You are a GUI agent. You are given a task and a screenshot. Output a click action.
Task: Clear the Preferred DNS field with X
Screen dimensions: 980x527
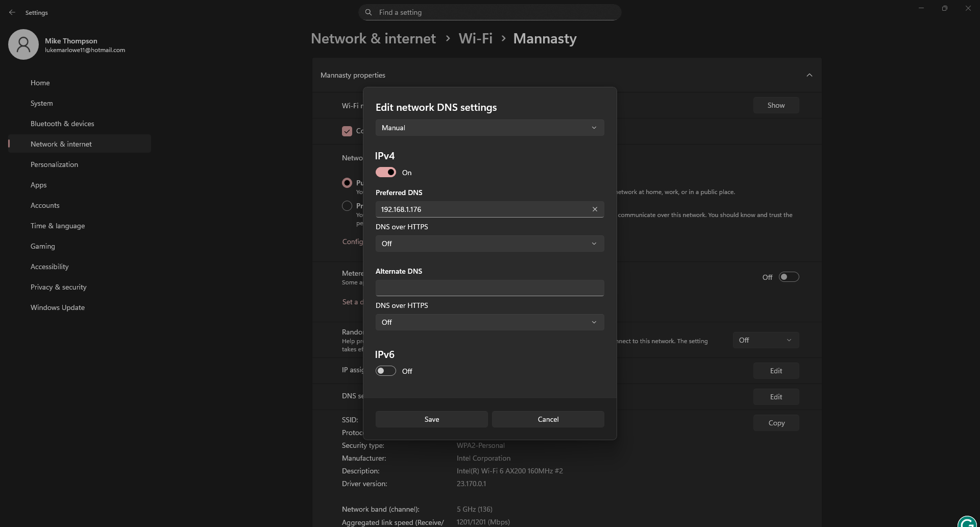click(x=595, y=209)
